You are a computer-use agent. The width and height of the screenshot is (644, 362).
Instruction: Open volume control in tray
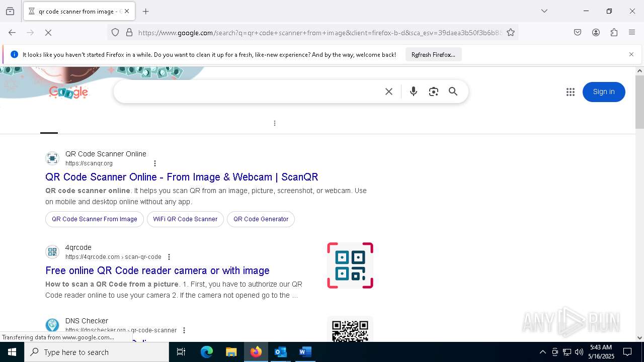579,352
